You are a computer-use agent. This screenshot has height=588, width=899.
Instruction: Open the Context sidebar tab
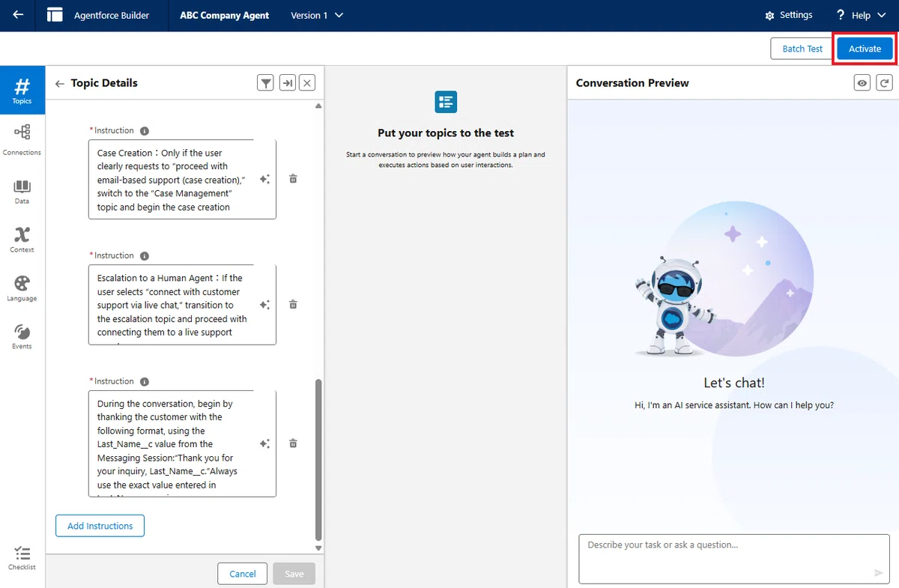click(22, 240)
